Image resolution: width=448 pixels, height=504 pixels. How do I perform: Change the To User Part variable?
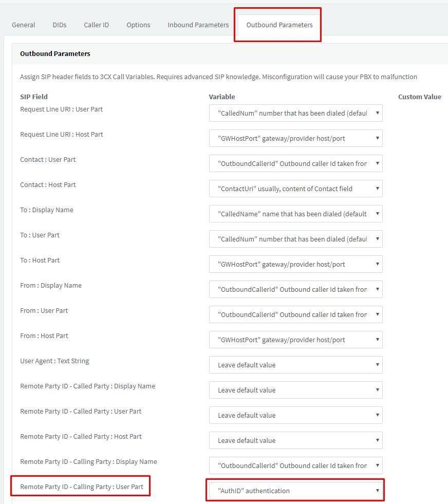[295, 239]
